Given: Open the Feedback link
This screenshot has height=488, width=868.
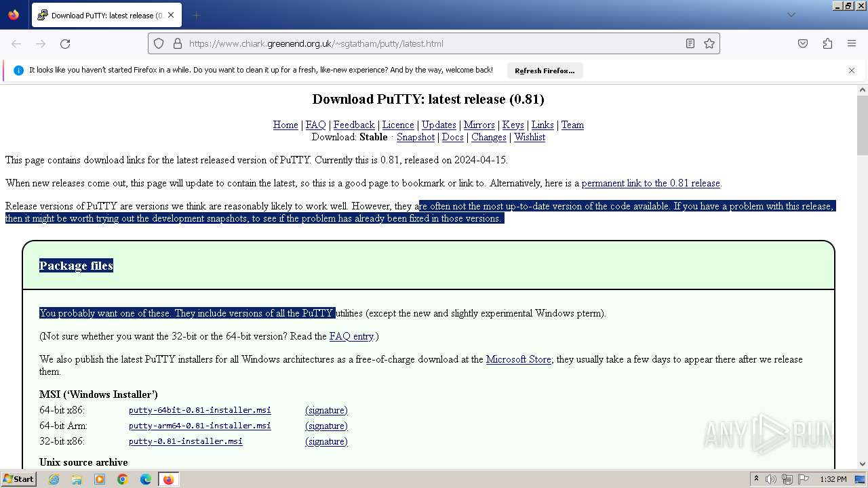Looking at the screenshot, I should [x=354, y=125].
